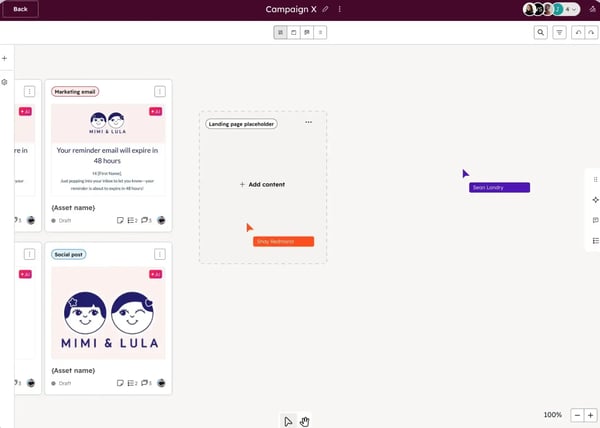600x428 pixels.
Task: Open comments icon on Social post card
Action: (146, 383)
